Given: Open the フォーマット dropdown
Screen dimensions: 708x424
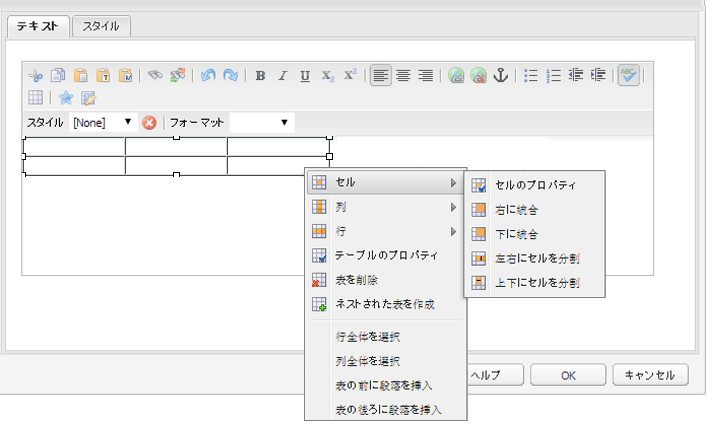Looking at the screenshot, I should (x=262, y=122).
